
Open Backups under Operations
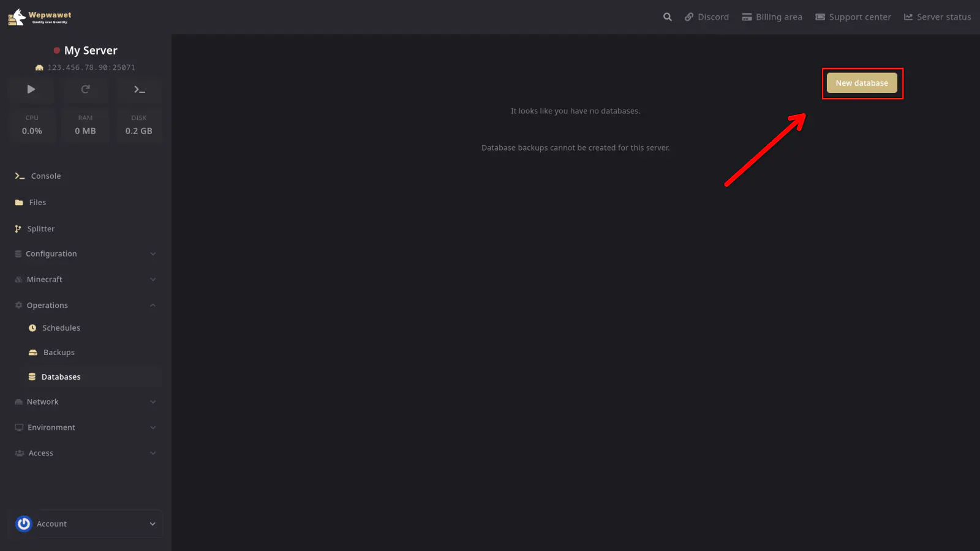(x=59, y=353)
